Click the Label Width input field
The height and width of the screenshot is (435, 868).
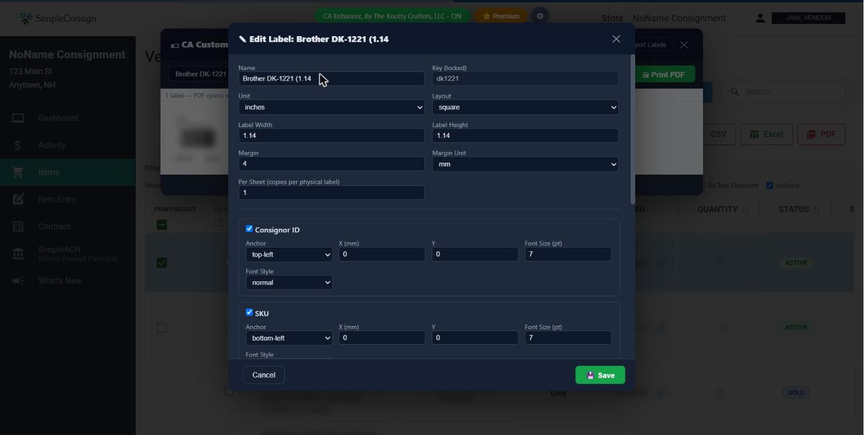tap(331, 136)
